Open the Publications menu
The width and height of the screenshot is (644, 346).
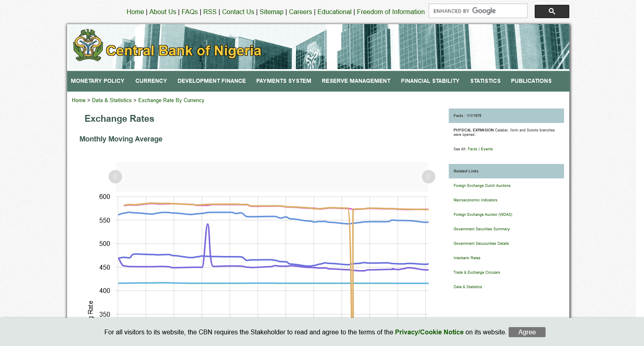(x=531, y=81)
